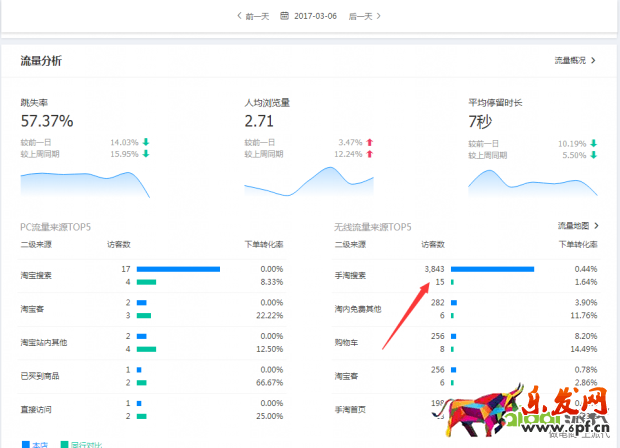The height and width of the screenshot is (448, 620).
Task: Click wireless 下单转化率 column header
Action: (578, 245)
